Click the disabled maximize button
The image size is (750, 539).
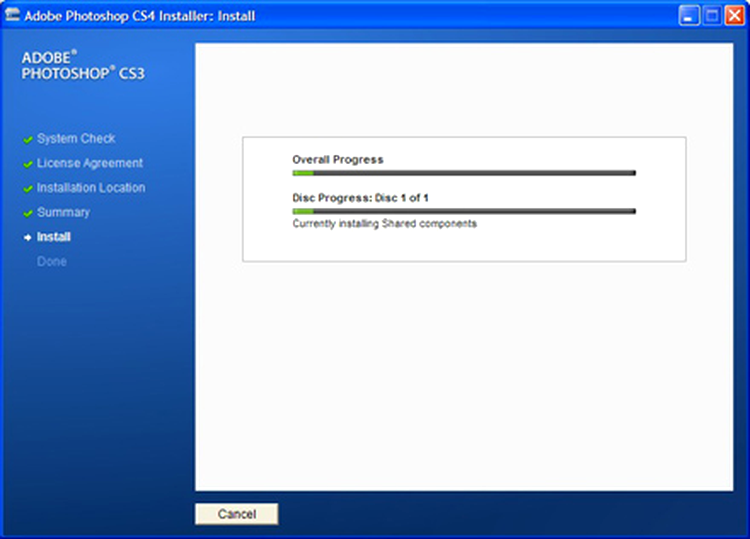tap(712, 16)
